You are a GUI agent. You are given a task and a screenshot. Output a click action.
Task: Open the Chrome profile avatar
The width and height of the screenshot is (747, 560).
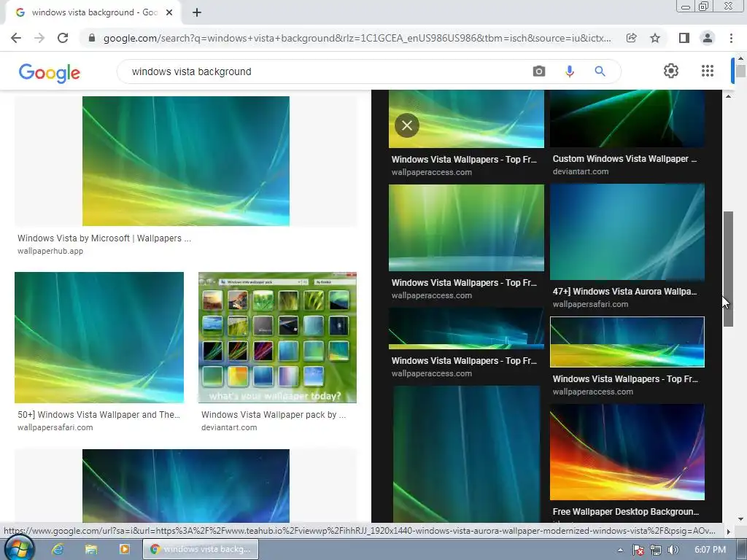tap(708, 38)
